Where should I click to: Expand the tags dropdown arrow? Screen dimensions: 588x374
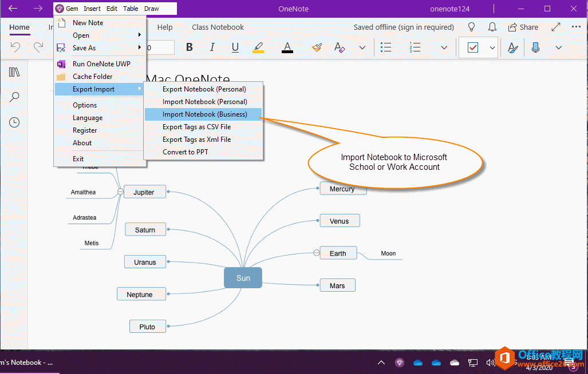491,47
